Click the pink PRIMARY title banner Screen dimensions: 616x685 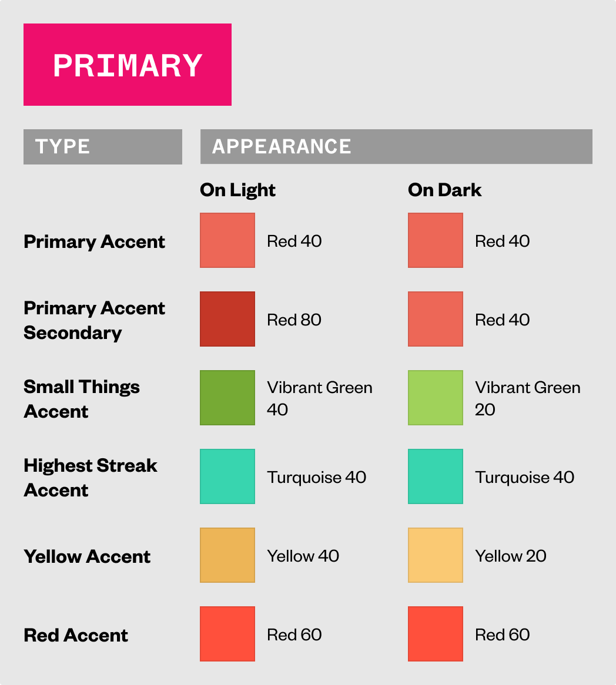(x=128, y=65)
